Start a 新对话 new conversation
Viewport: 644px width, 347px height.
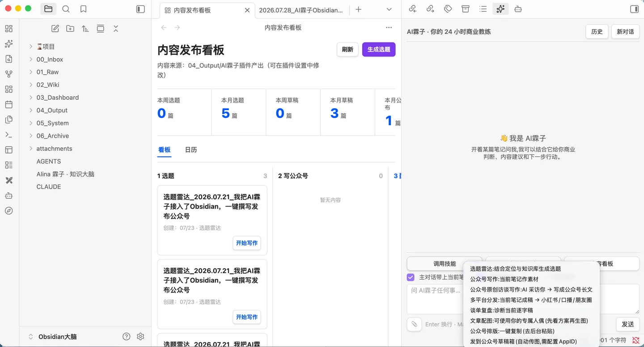pyautogui.click(x=625, y=32)
